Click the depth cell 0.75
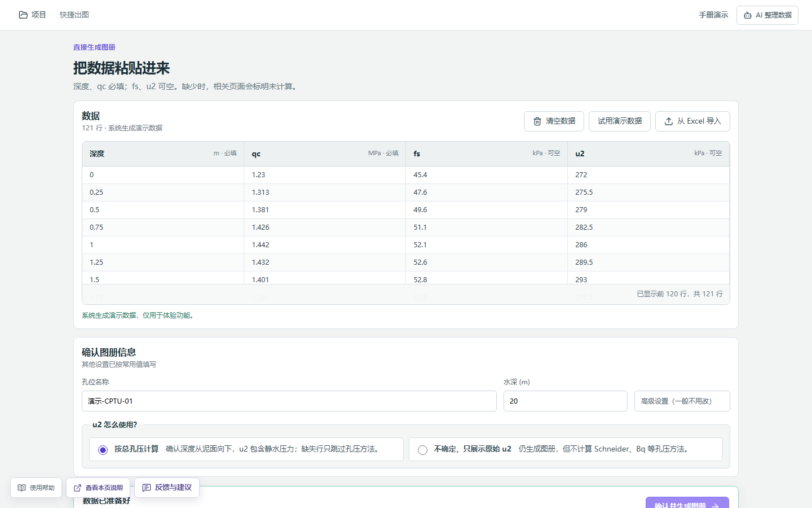This screenshot has height=508, width=812. point(163,227)
